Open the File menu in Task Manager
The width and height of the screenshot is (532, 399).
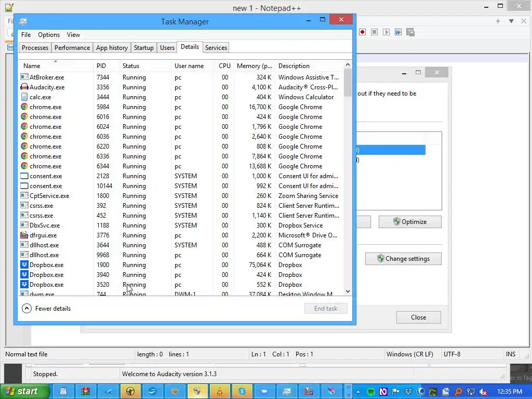[x=26, y=35]
